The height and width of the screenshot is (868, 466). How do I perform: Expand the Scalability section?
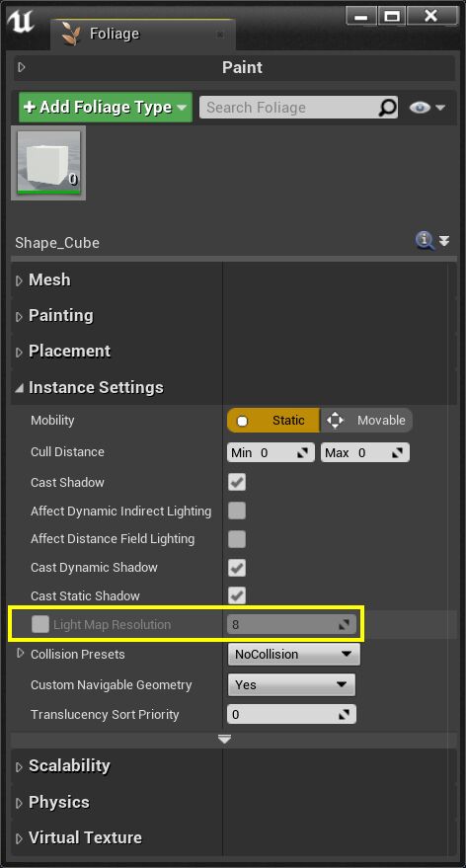69,765
